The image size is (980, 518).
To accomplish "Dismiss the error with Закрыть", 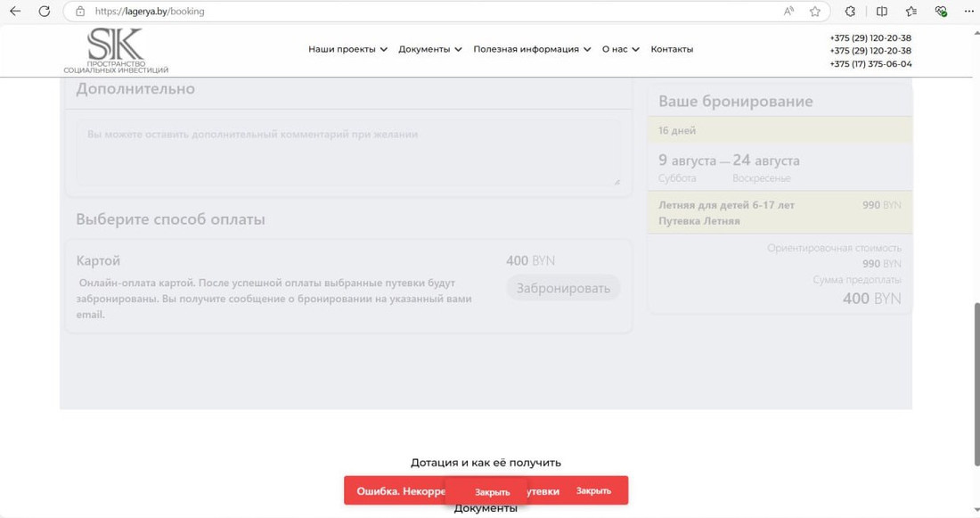I will pyautogui.click(x=493, y=491).
